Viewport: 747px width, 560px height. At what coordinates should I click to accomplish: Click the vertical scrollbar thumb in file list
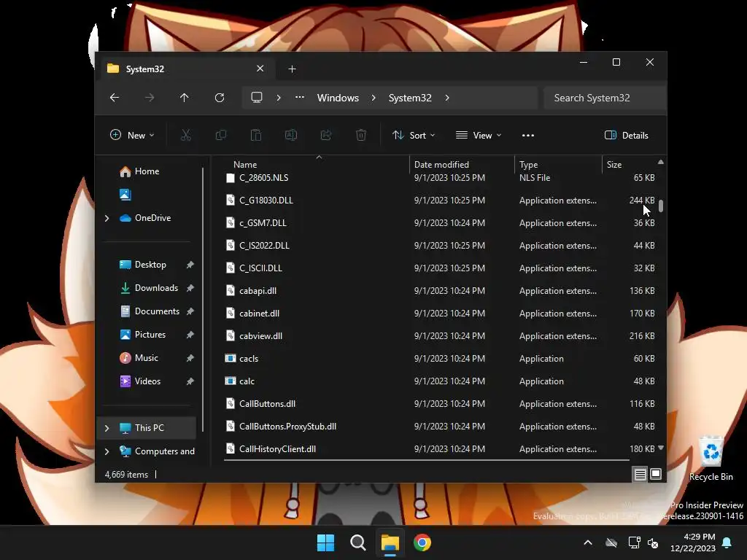click(661, 206)
